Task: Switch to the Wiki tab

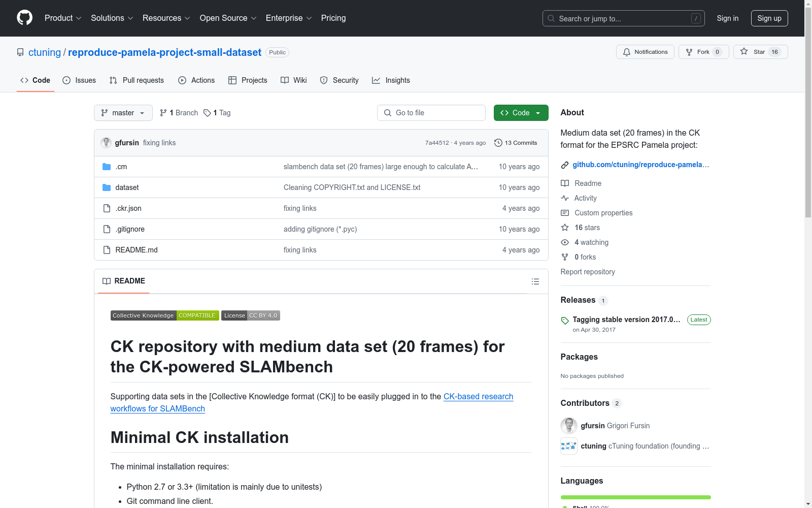Action: [294, 80]
